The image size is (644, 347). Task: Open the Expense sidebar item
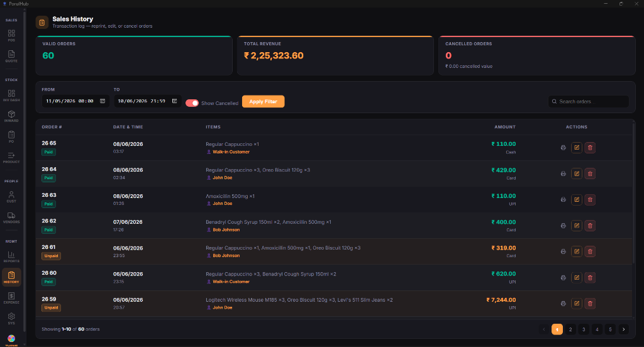click(11, 298)
